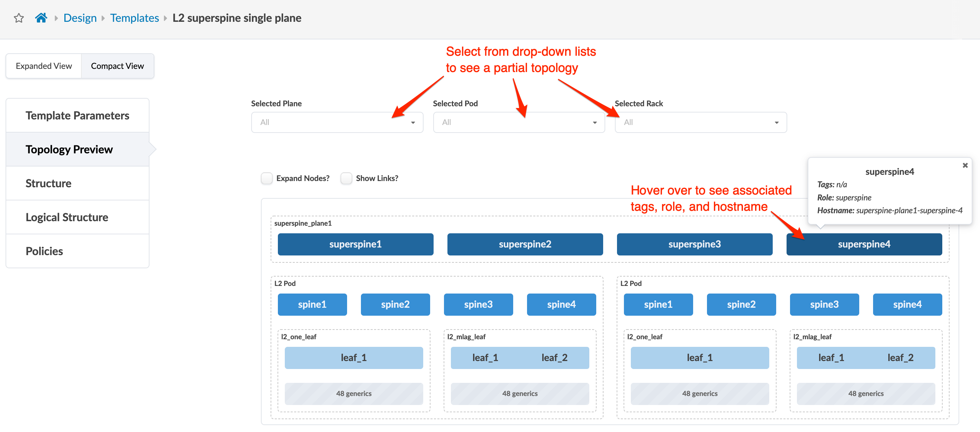Viewport: 980px width, 432px height.
Task: Open the Template Parameters section
Action: point(77,115)
